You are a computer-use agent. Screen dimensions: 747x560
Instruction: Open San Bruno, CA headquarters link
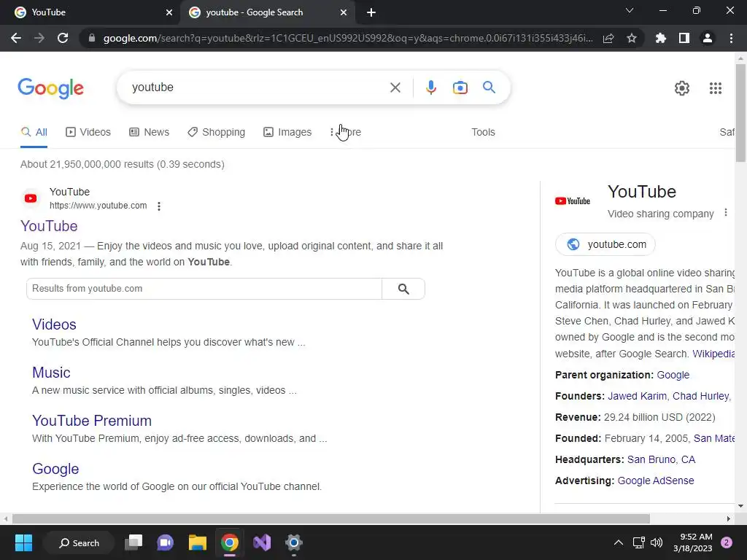661,459
